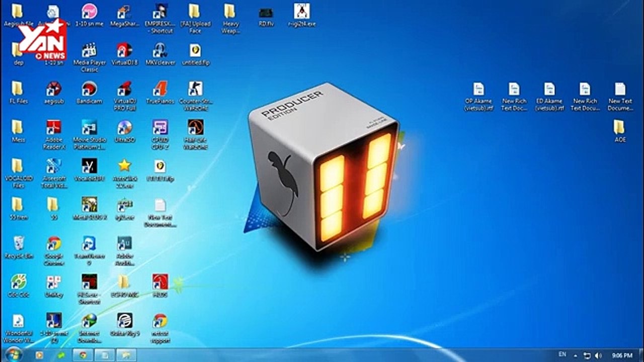Open the Half-Life shortcut
Image resolution: width=644 pixels, height=362 pixels.
196,135
